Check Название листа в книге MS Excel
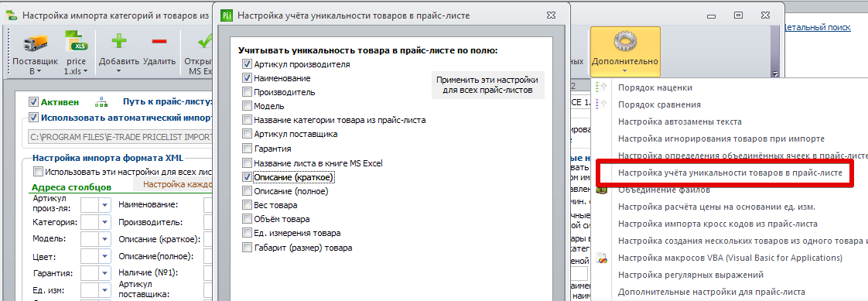 pyautogui.click(x=247, y=163)
